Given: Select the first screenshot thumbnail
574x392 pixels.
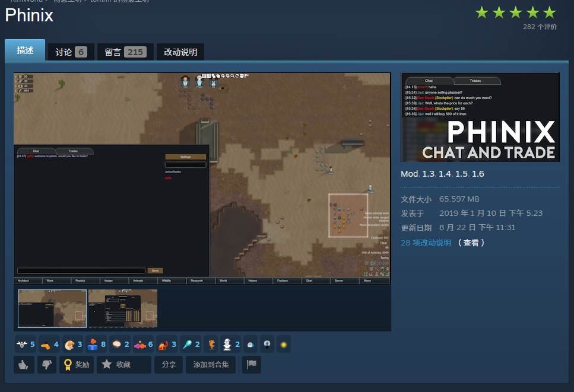Looking at the screenshot, I should tap(52, 308).
